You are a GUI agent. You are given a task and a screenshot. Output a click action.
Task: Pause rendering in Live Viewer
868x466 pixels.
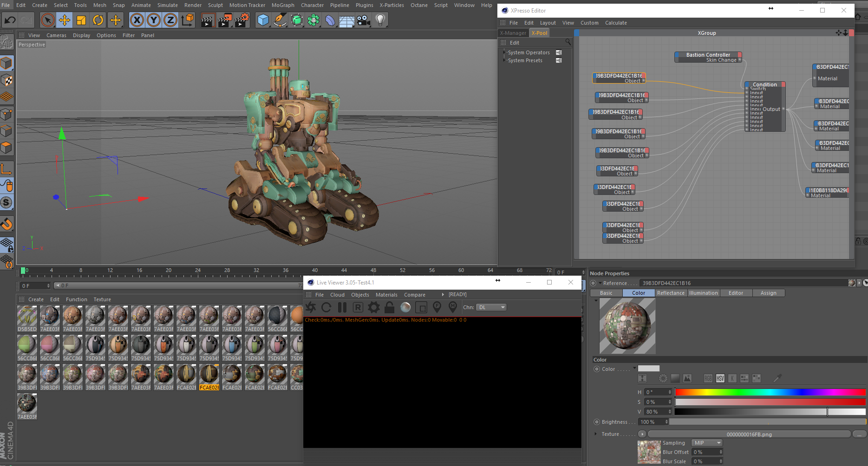coord(342,307)
